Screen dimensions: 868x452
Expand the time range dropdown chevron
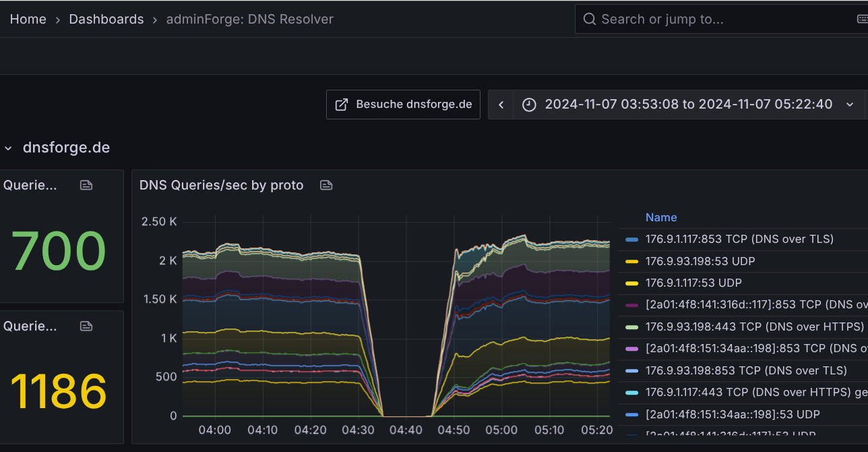pos(850,105)
